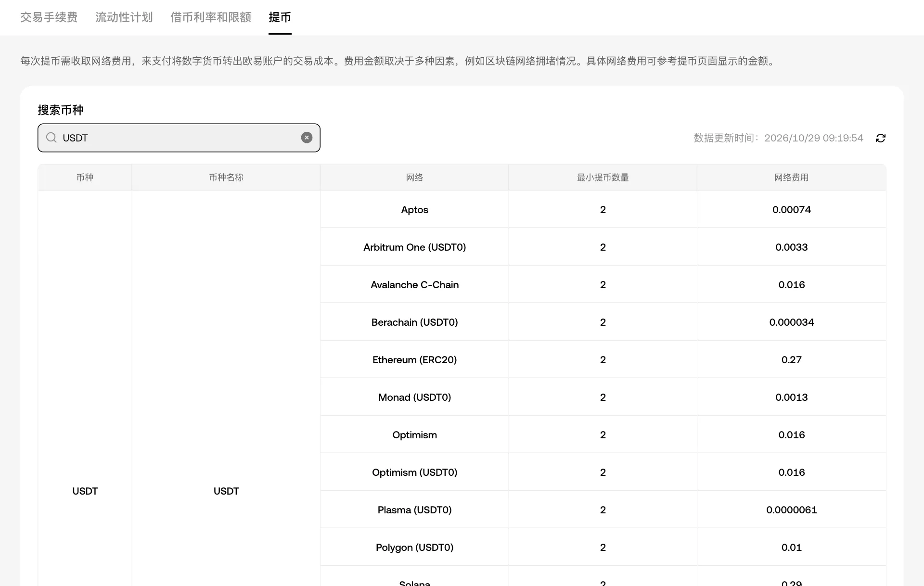Refresh the withdrawal fee data
This screenshot has height=586, width=924.
pyautogui.click(x=881, y=138)
